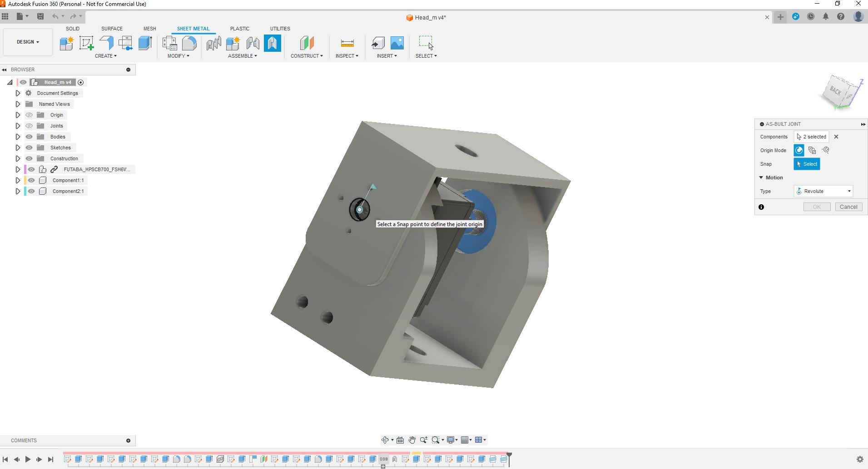Select the Unfold tool in Modify
This screenshot has width=868, height=469.
click(x=169, y=43)
